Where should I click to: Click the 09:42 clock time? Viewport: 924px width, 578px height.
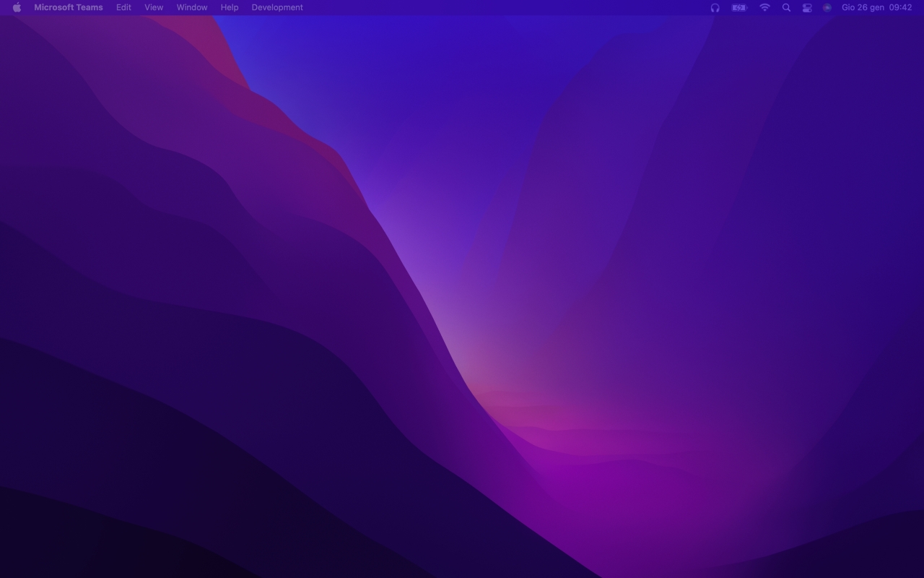(900, 7)
